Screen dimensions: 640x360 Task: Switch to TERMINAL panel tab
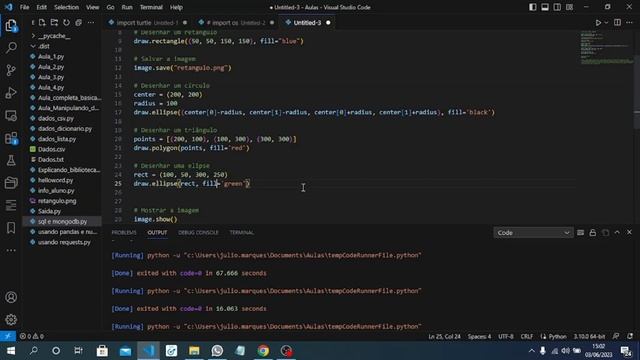[242, 233]
